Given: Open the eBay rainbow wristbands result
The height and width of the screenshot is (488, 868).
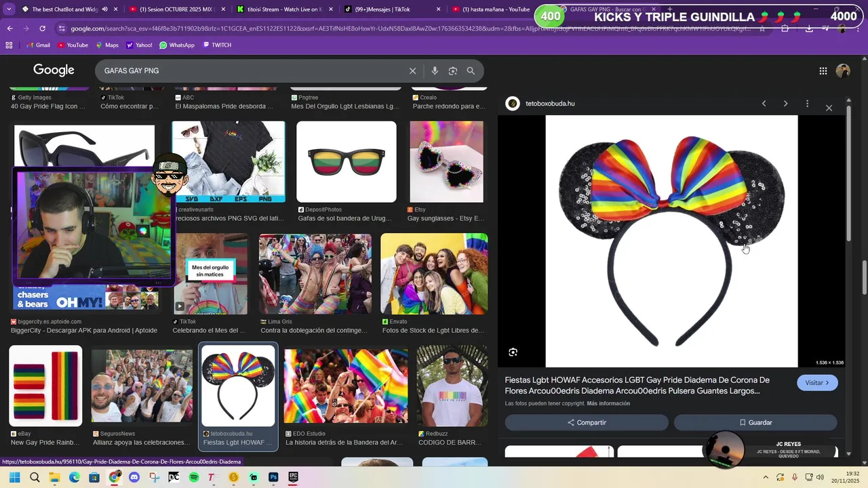Looking at the screenshot, I should (x=45, y=386).
